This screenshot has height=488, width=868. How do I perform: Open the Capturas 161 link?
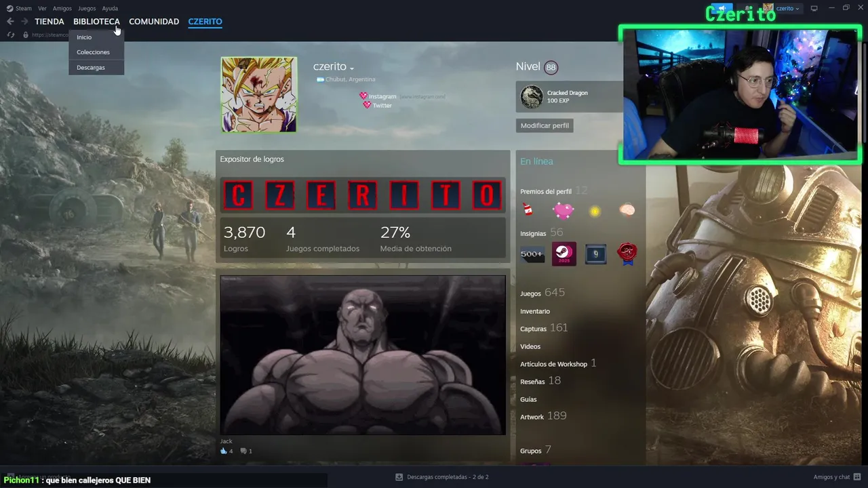click(544, 328)
